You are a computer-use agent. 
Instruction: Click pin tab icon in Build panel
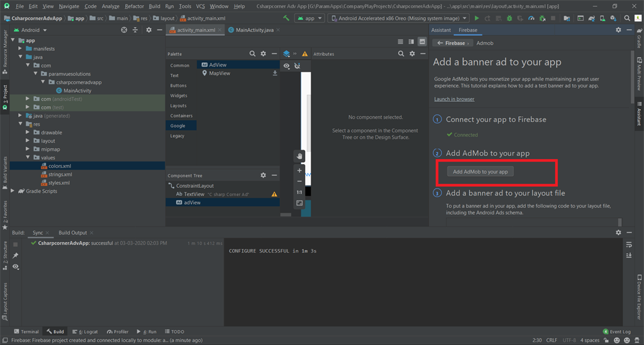point(16,256)
